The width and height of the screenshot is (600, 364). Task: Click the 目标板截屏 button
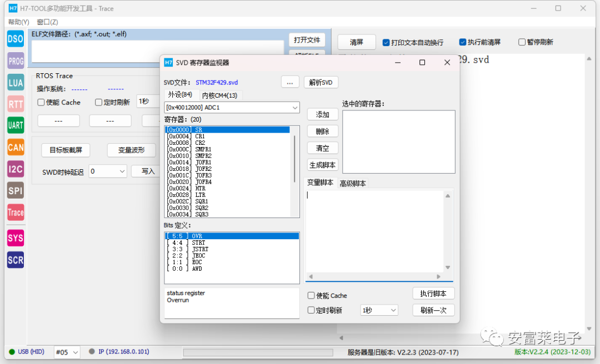tap(66, 150)
